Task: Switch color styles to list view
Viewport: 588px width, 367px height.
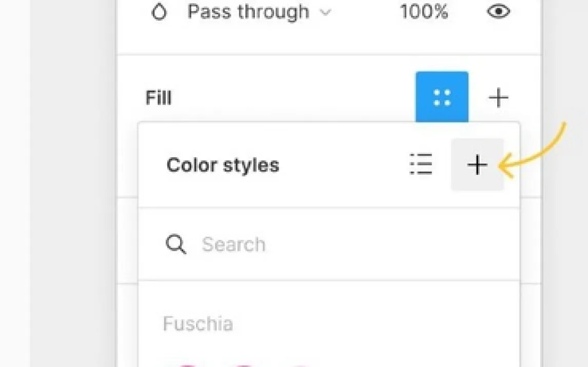Action: tap(421, 165)
